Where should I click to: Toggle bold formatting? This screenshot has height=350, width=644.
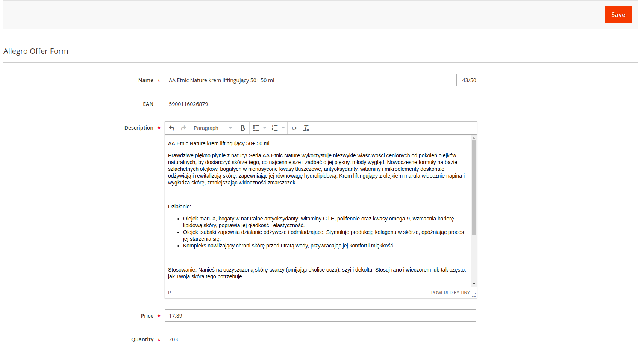point(243,128)
